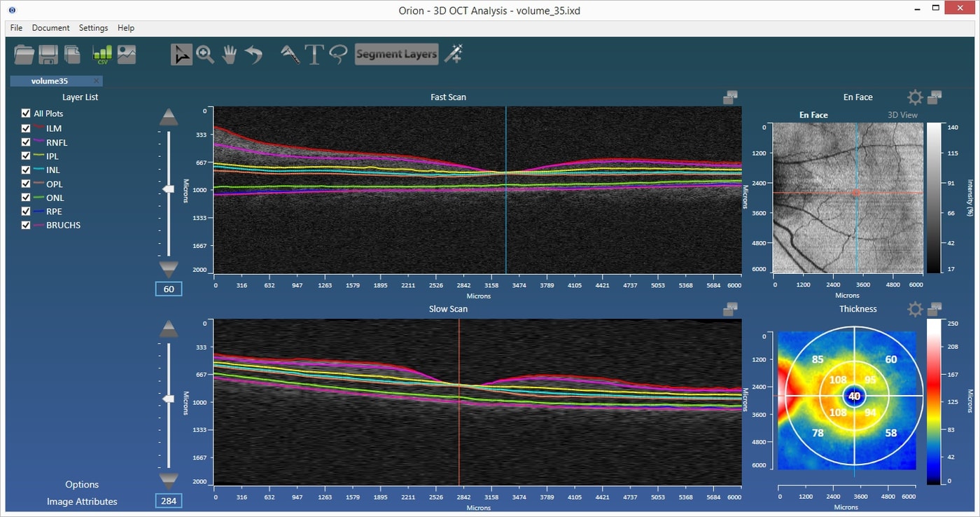The width and height of the screenshot is (980, 517).
Task: Switch to the 3D View tab
Action: [902, 115]
